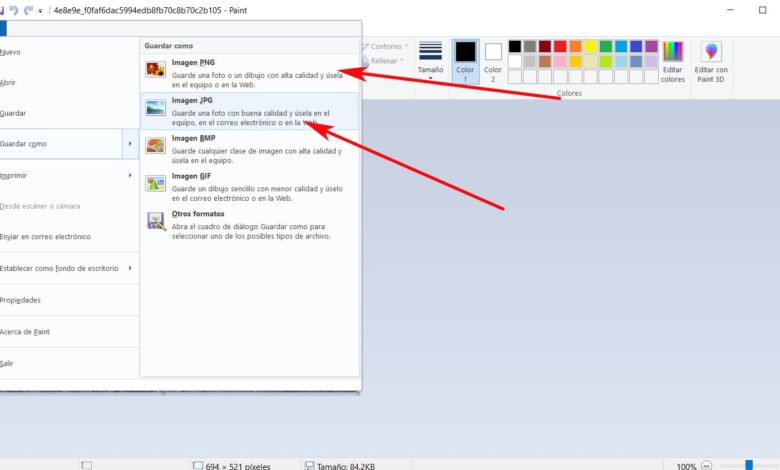This screenshot has width=780, height=470.
Task: Click the Imagen PNG picture icon
Action: pos(155,69)
